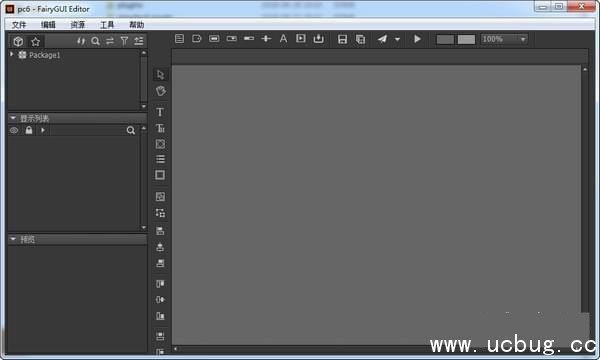
Task: Start preview with the play button
Action: (417, 39)
